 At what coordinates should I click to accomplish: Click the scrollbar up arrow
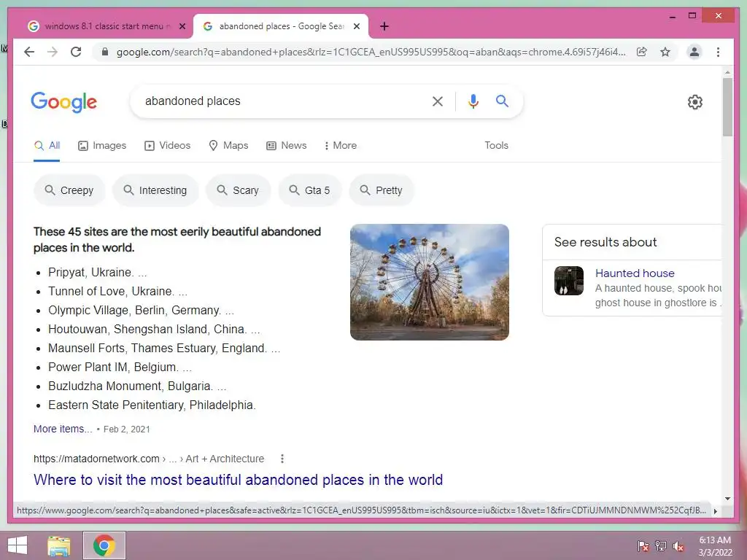click(x=727, y=72)
